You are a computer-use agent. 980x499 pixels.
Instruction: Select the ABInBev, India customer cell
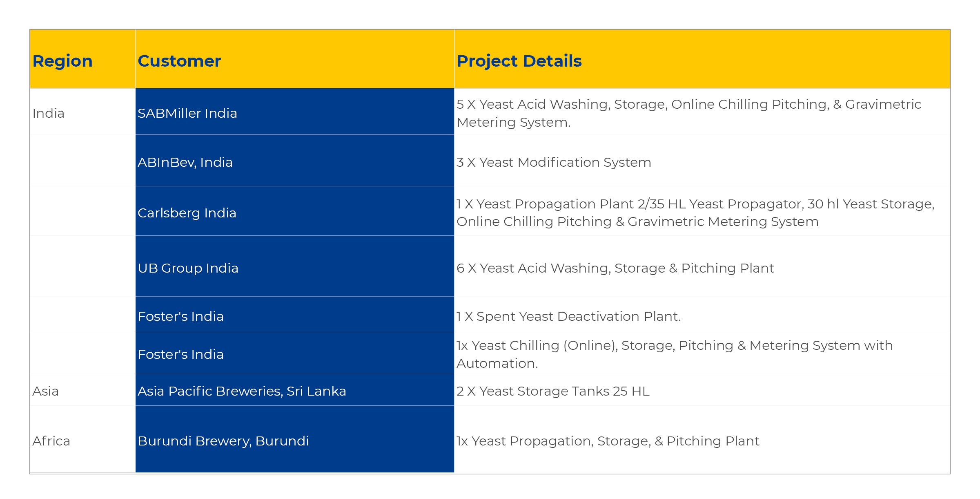coord(295,161)
